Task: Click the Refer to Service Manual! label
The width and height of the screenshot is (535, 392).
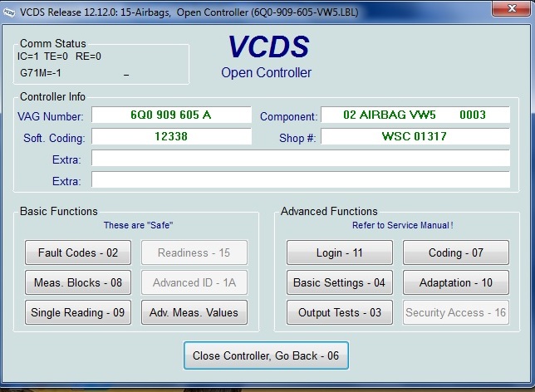Action: (403, 225)
